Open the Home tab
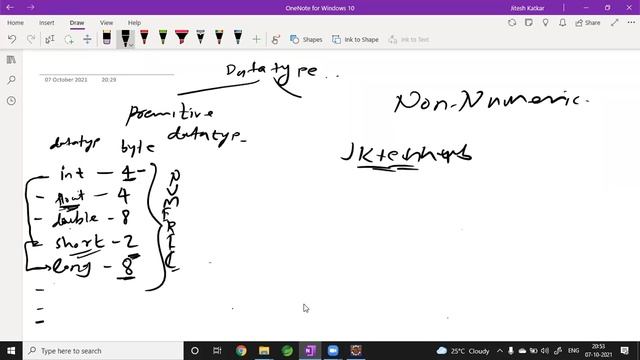Viewport: 640px width, 360px height. [x=16, y=23]
